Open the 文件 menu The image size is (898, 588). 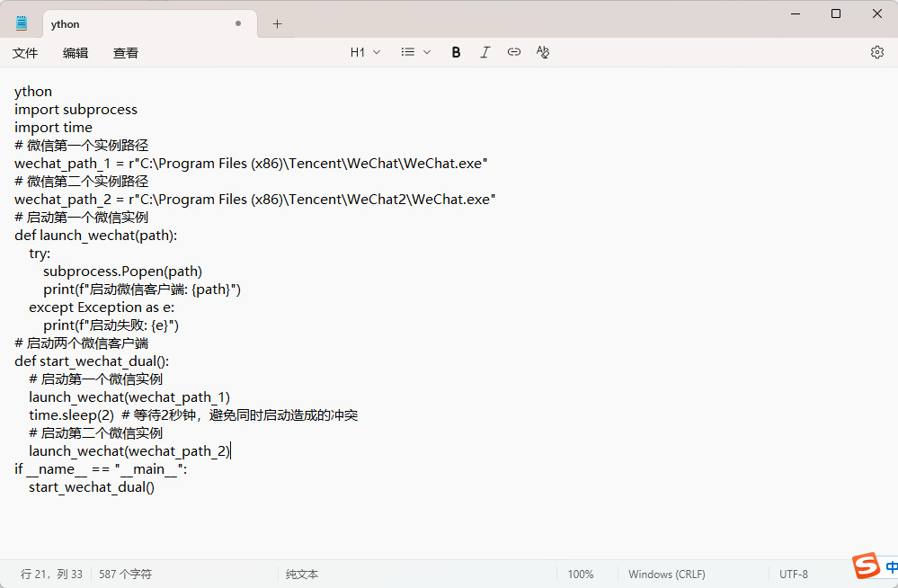coord(24,53)
